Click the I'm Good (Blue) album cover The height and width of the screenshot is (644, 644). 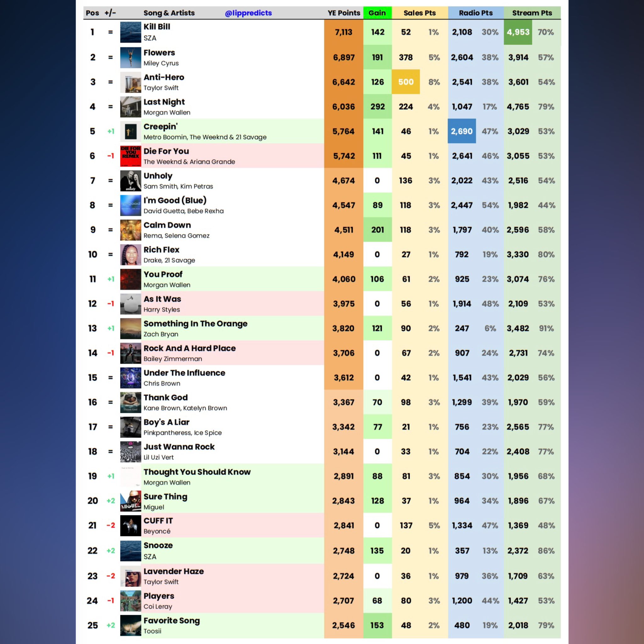pos(130,205)
